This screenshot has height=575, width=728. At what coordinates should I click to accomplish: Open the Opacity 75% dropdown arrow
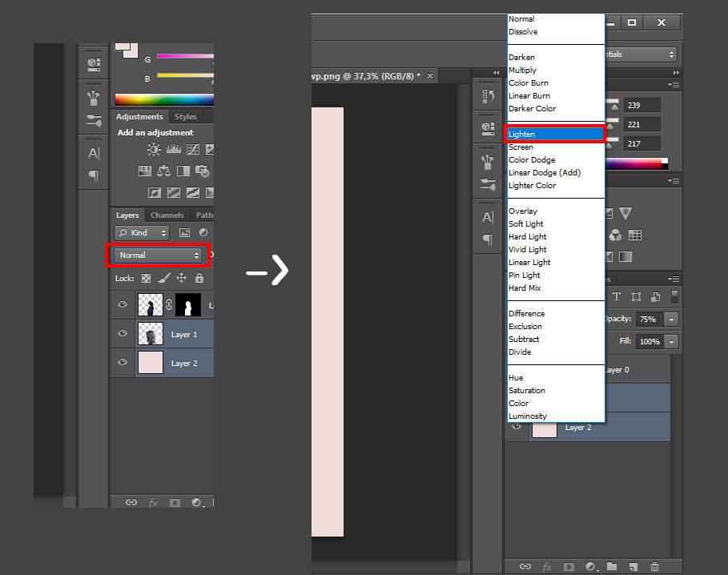tap(670, 319)
